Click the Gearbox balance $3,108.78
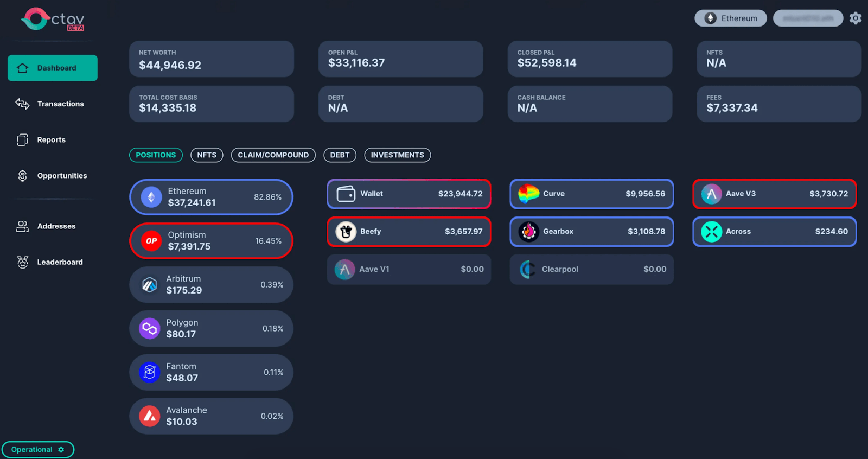 (647, 232)
